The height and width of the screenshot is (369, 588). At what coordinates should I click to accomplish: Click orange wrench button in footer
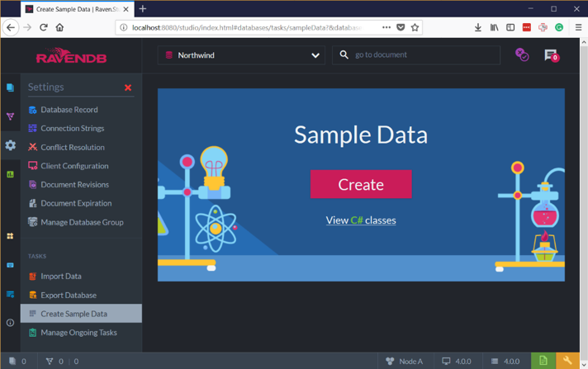pos(567,361)
